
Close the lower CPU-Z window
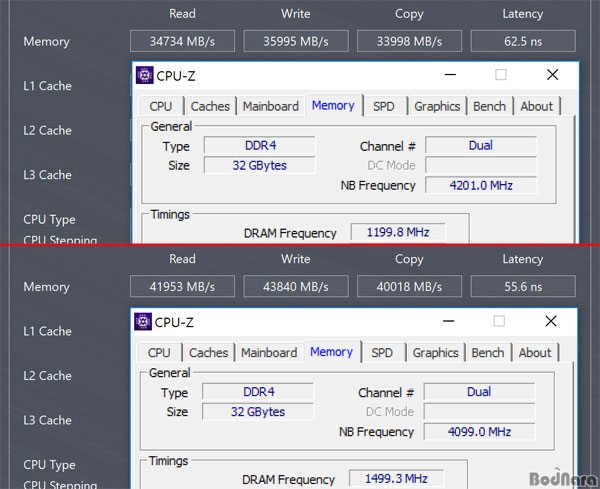point(551,321)
